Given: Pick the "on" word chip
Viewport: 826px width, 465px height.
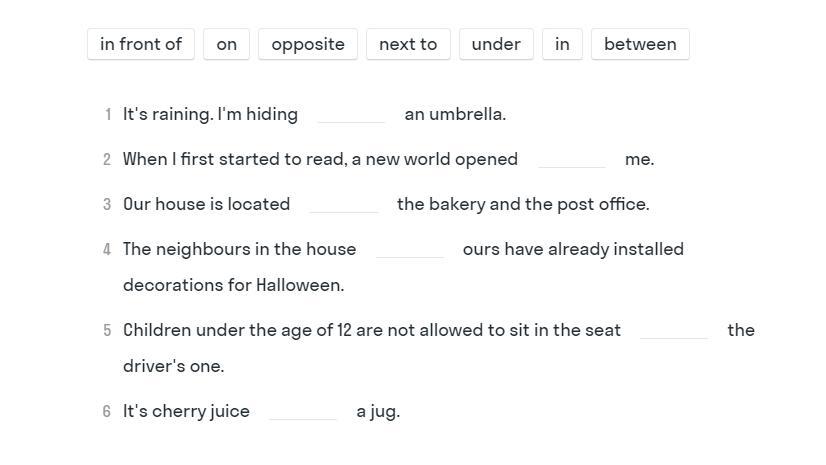Looking at the screenshot, I should (x=227, y=44).
